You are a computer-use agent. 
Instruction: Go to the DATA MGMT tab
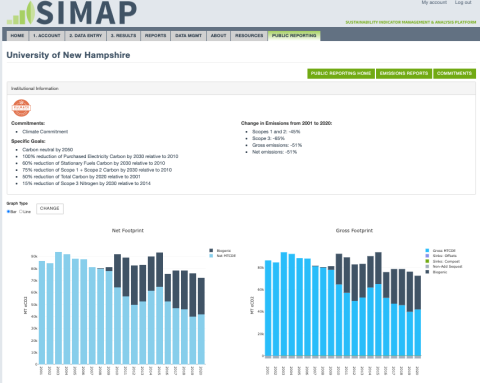(189, 36)
